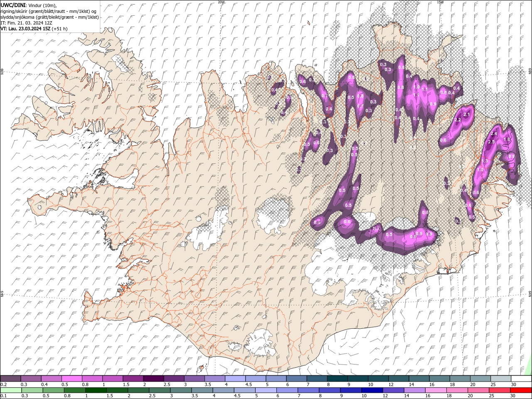Image resolution: width=532 pixels, height=399 pixels.
Task: Click the light gray 25 snow legend swatch
Action: (501, 379)
